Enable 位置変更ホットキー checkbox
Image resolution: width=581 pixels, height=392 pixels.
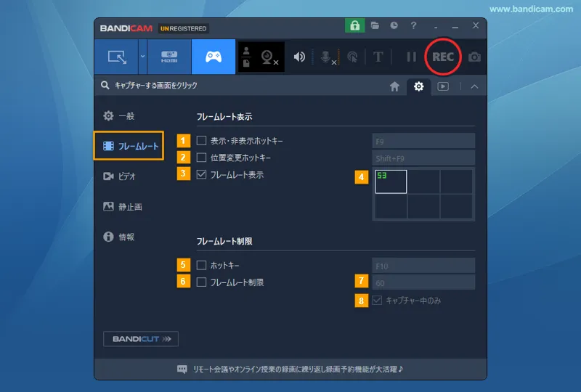(x=201, y=158)
